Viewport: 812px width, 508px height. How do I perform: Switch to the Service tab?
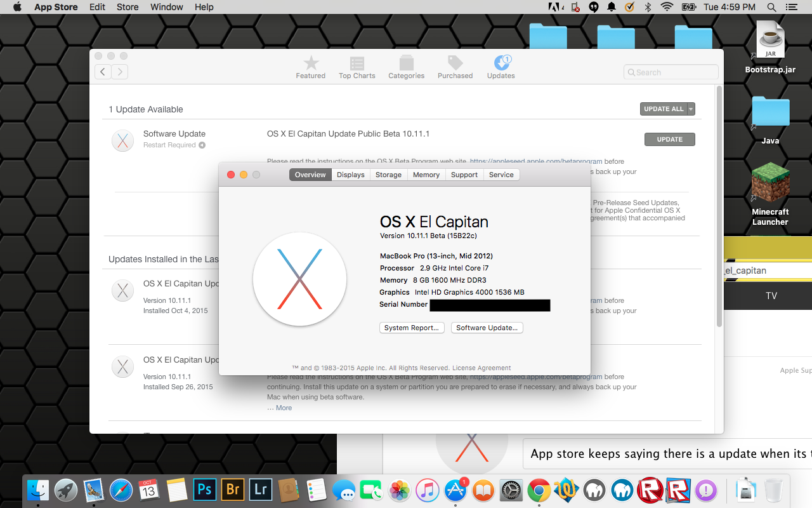pyautogui.click(x=501, y=175)
